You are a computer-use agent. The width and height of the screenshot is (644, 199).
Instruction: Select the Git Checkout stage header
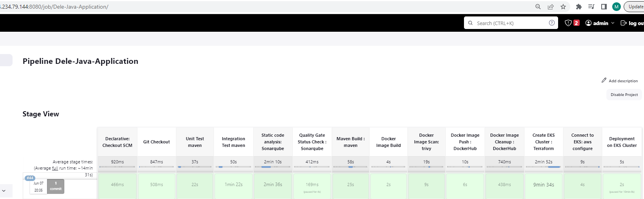point(156,142)
